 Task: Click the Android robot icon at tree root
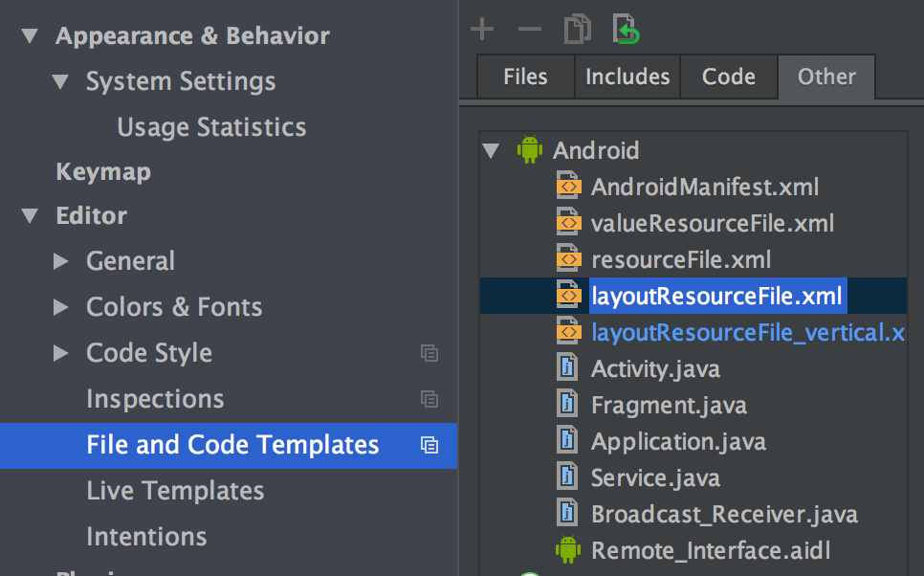[x=530, y=150]
